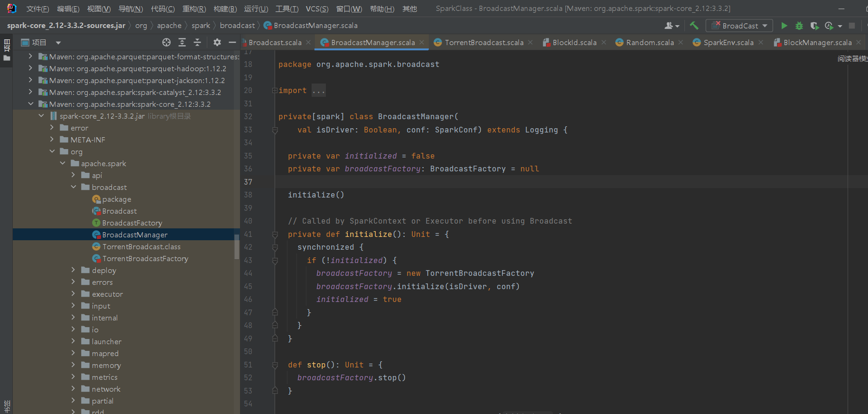Open project panel settings gear
Screen dimensions: 868x414
(x=217, y=42)
